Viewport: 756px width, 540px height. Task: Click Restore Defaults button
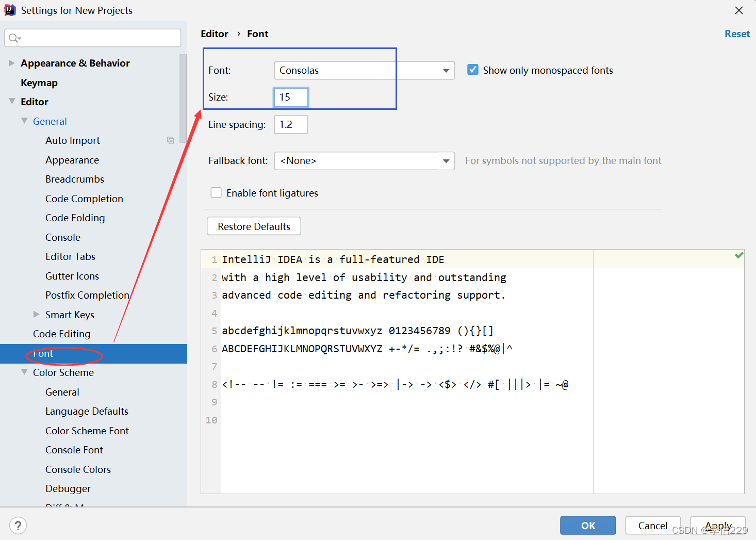click(x=254, y=226)
